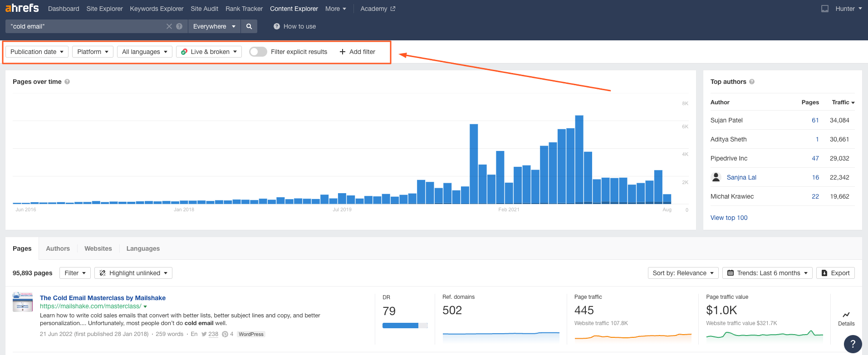Expand the mailshake.com/masterclass URL dropdown arrow
This screenshot has width=868, height=355.
click(x=145, y=306)
